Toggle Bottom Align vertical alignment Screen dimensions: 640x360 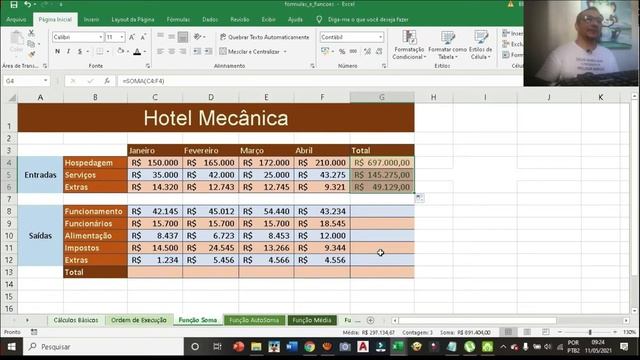tap(183, 37)
